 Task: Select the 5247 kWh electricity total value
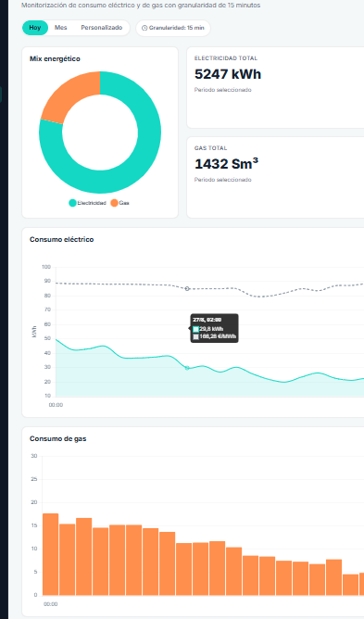(228, 74)
